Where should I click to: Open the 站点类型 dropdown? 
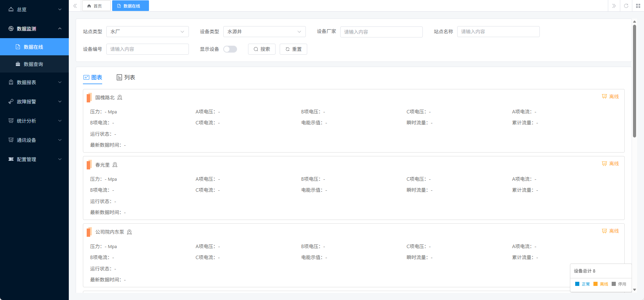point(147,32)
